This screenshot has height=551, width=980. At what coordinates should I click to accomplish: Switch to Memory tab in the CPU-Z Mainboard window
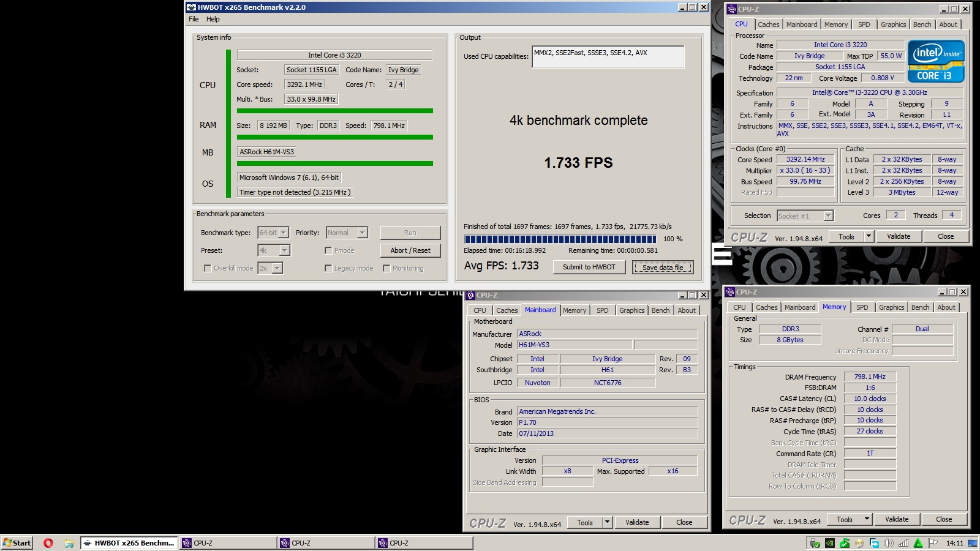point(575,310)
